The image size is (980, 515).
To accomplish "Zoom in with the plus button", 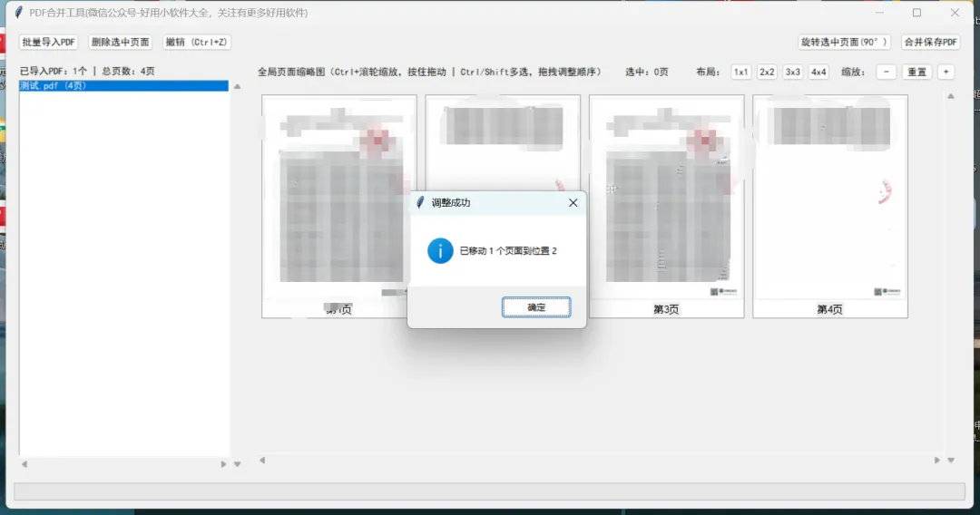I will point(946,72).
